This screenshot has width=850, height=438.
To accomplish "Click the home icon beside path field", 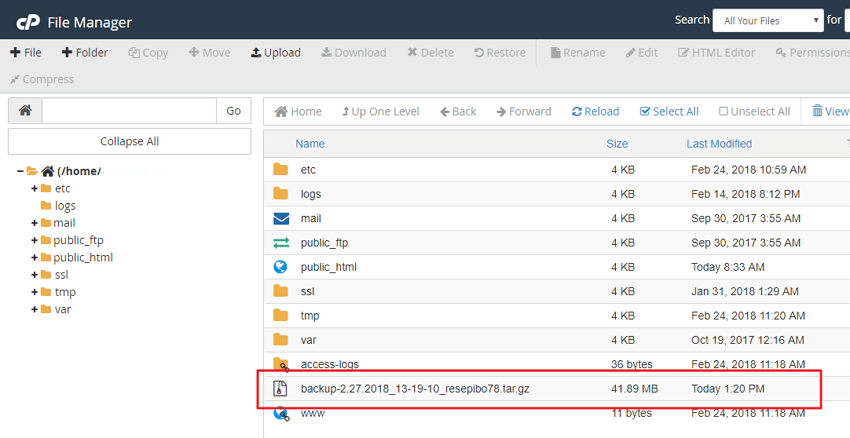I will point(25,111).
